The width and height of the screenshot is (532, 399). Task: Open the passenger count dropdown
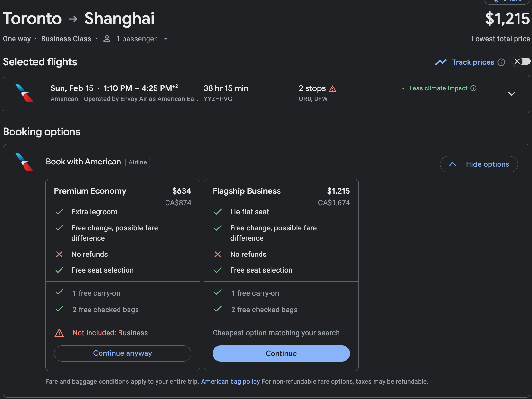tap(166, 39)
